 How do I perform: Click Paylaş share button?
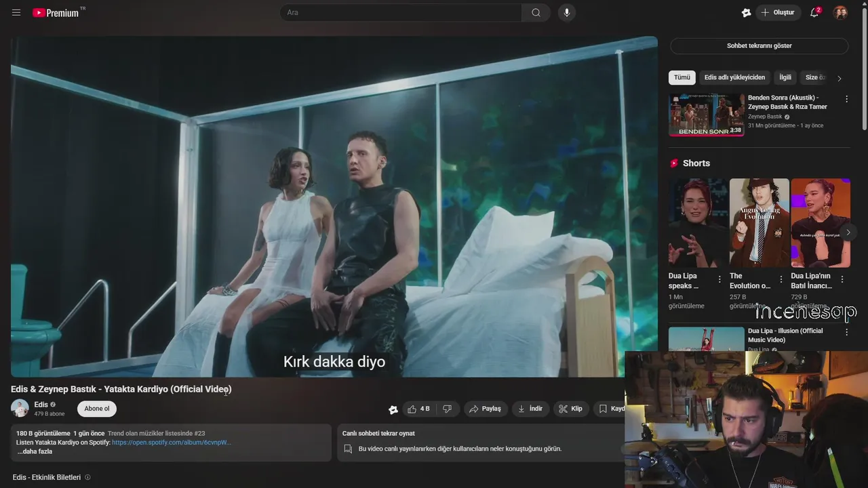pyautogui.click(x=485, y=409)
